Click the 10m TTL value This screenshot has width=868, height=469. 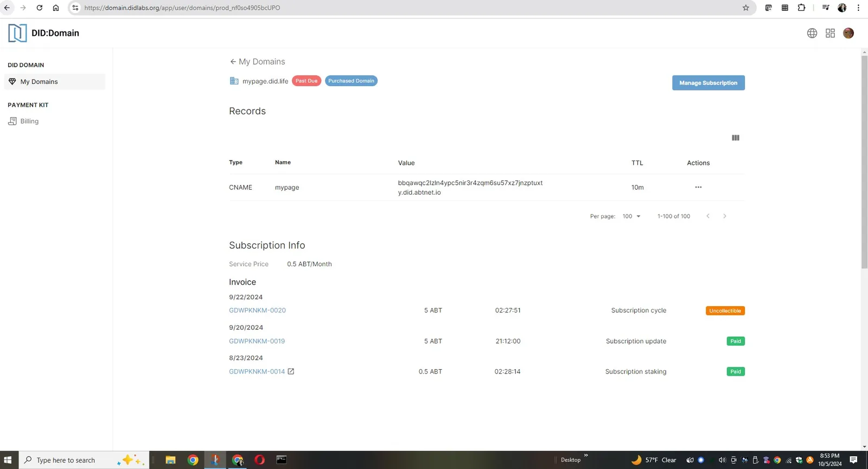pos(637,188)
